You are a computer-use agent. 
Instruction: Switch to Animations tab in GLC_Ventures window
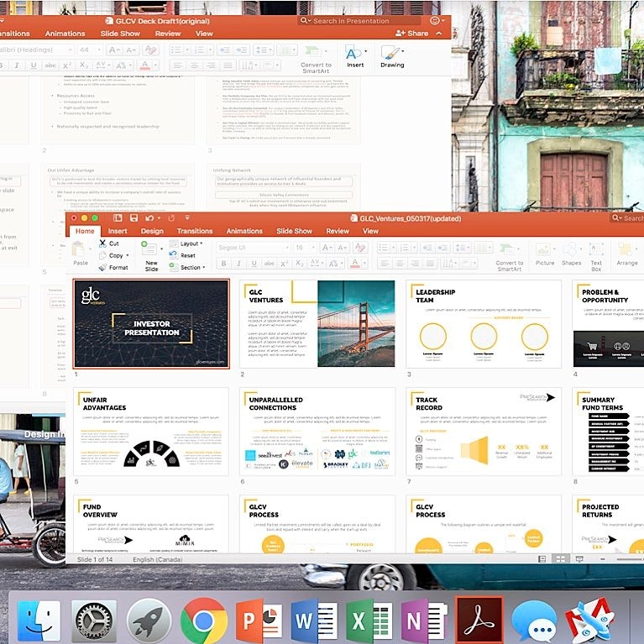point(244,231)
